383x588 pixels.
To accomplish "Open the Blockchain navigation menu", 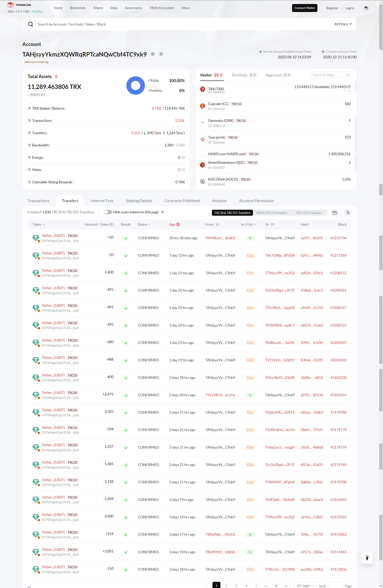I will pyautogui.click(x=78, y=8).
